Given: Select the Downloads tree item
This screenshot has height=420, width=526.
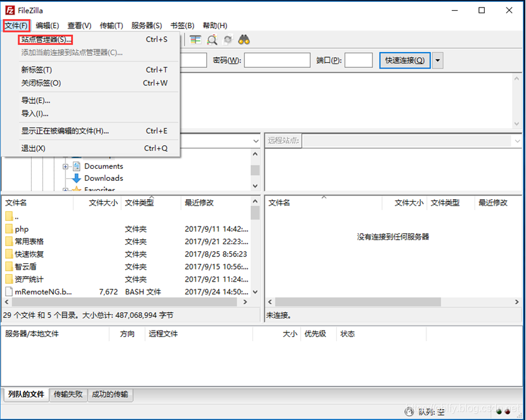Looking at the screenshot, I should click(103, 178).
